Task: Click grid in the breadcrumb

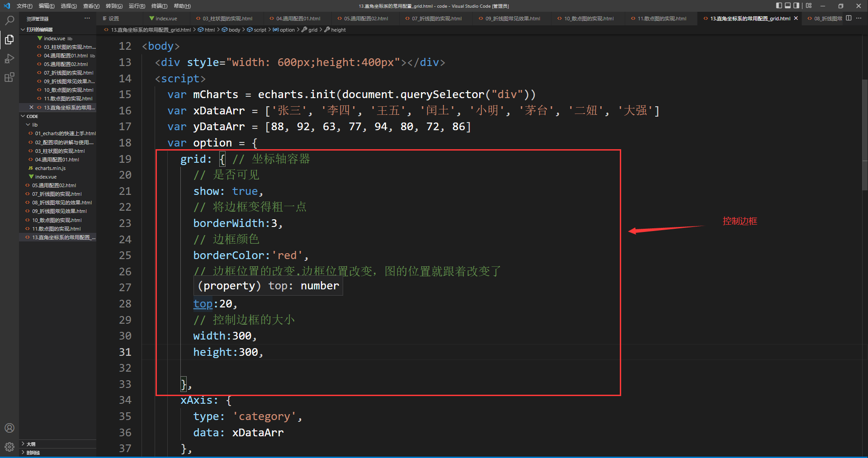Action: pyautogui.click(x=313, y=30)
